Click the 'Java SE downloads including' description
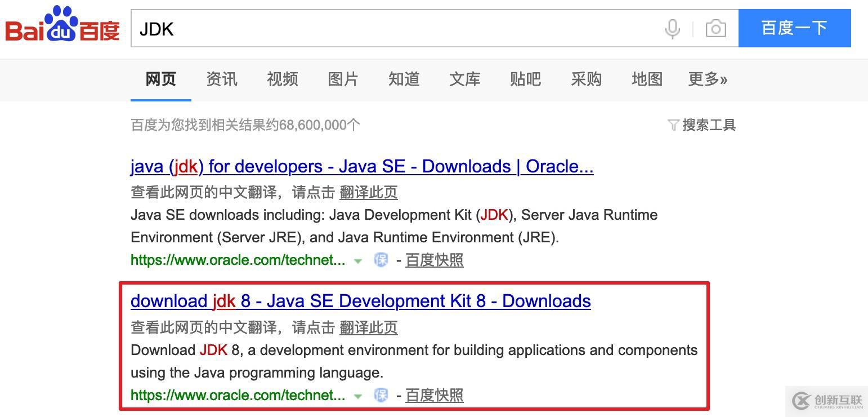This screenshot has height=417, width=868. 394,226
